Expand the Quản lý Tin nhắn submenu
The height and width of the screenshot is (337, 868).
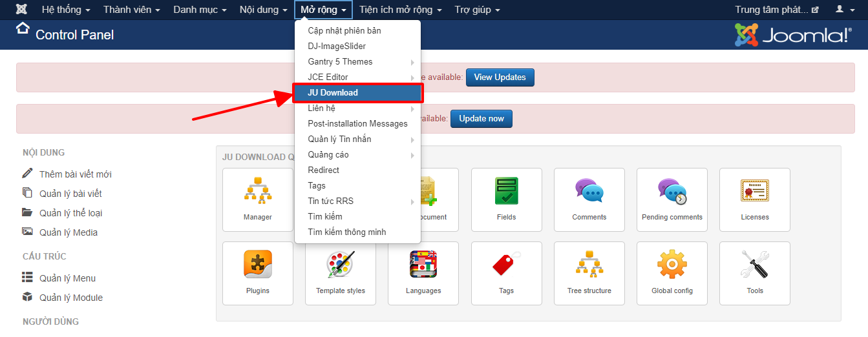click(x=357, y=139)
